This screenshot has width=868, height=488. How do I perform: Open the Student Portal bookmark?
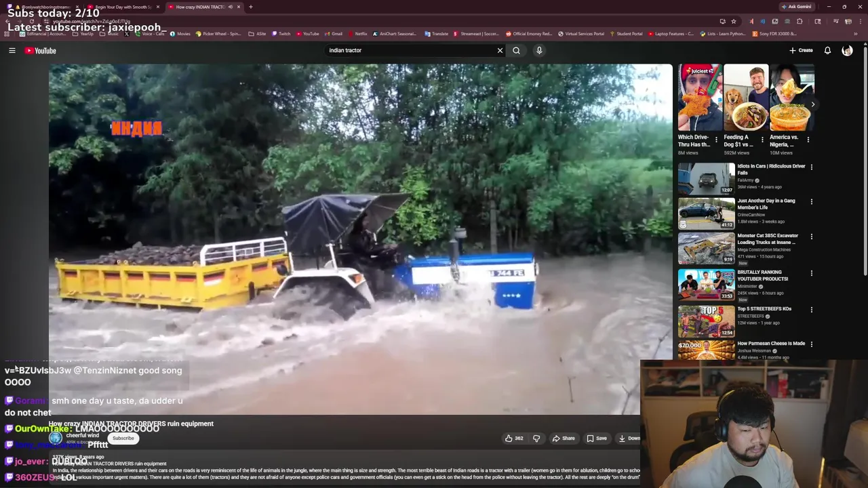[x=626, y=33]
